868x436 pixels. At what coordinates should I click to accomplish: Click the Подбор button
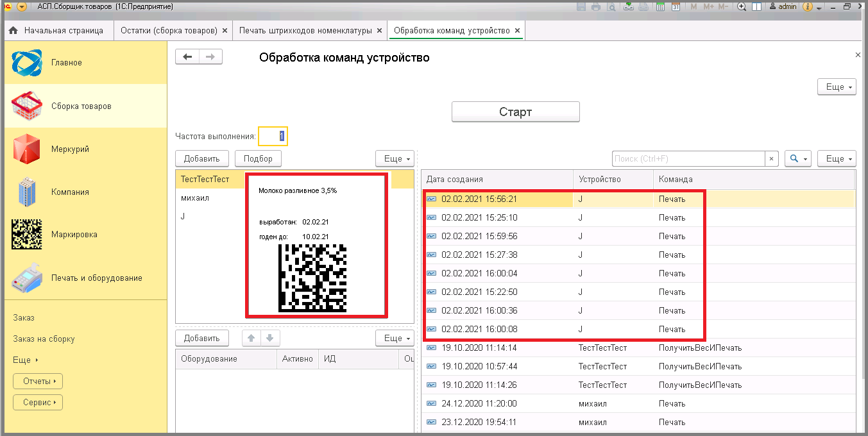tap(258, 158)
